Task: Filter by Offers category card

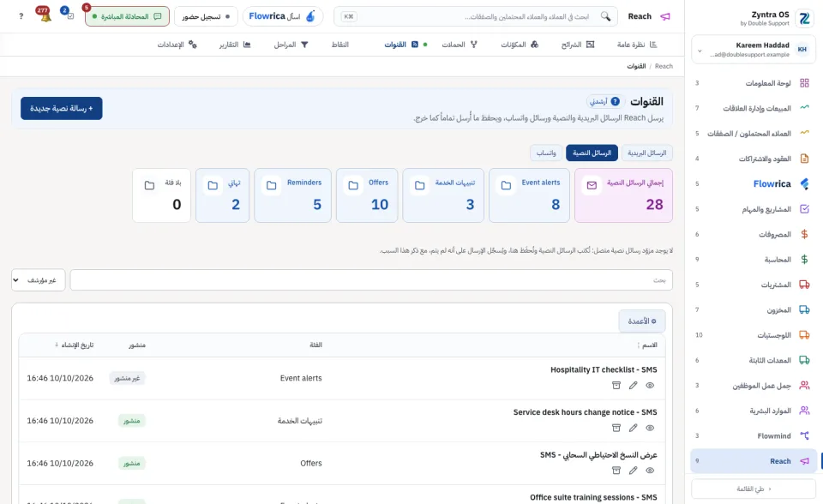Action: coord(367,195)
